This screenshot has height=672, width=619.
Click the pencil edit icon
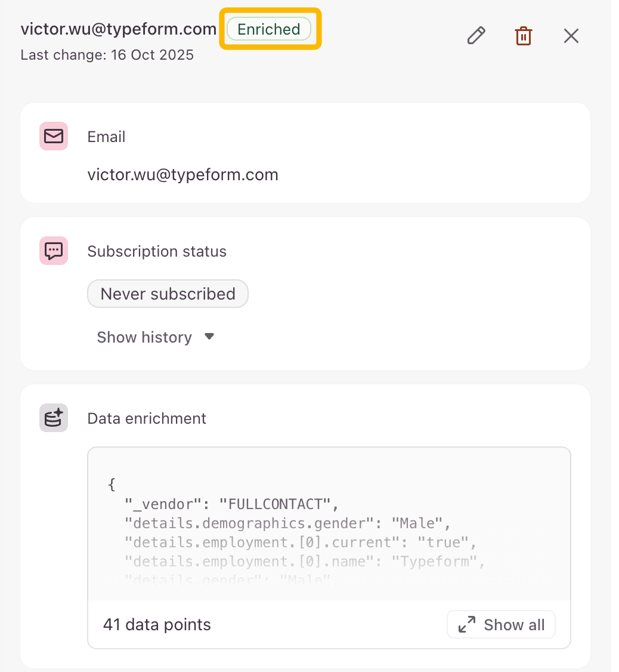(475, 36)
